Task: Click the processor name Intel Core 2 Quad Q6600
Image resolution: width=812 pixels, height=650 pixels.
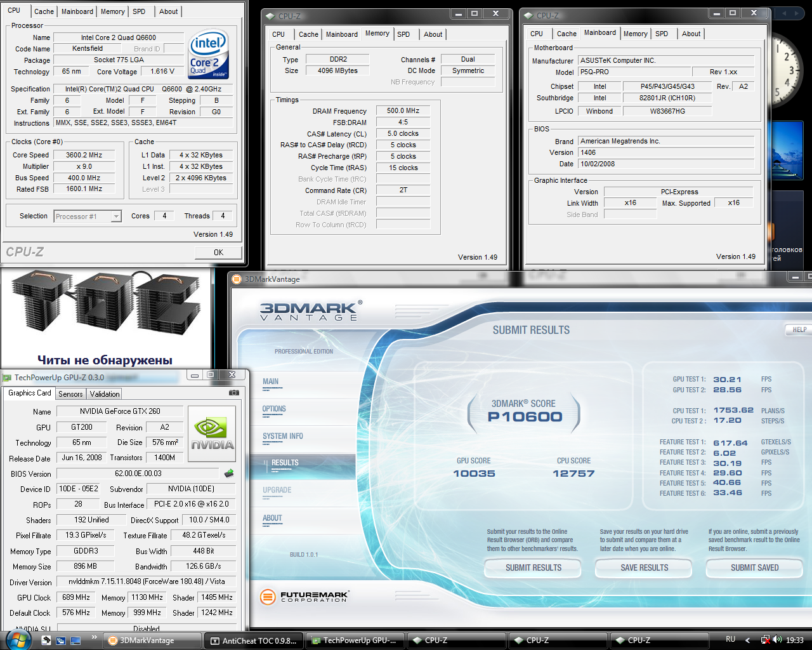Action: [119, 37]
